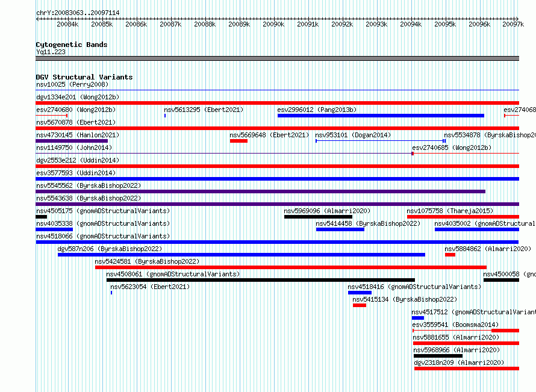Screen dimensions: 536x392
Task: Select the 20088k ruler position
Action: [205, 24]
